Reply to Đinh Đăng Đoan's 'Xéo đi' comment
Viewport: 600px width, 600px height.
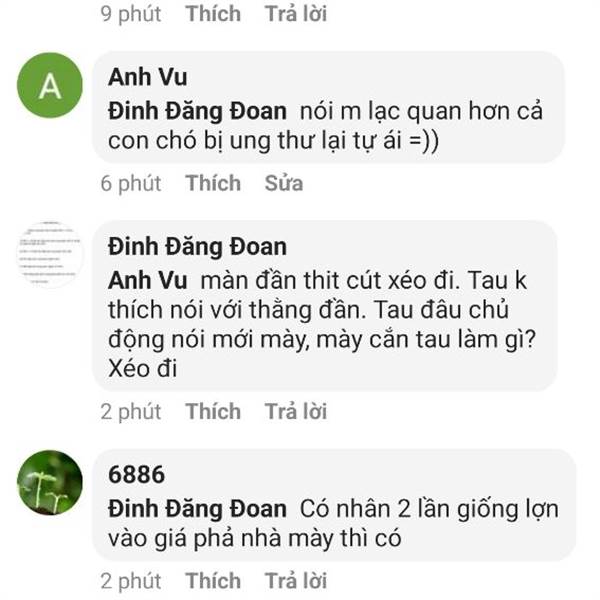(x=296, y=411)
